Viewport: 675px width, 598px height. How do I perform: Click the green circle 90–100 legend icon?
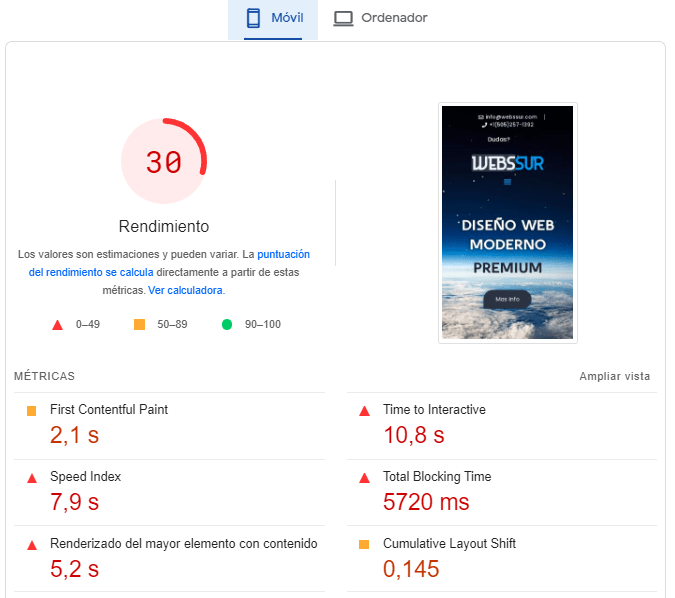click(x=226, y=324)
